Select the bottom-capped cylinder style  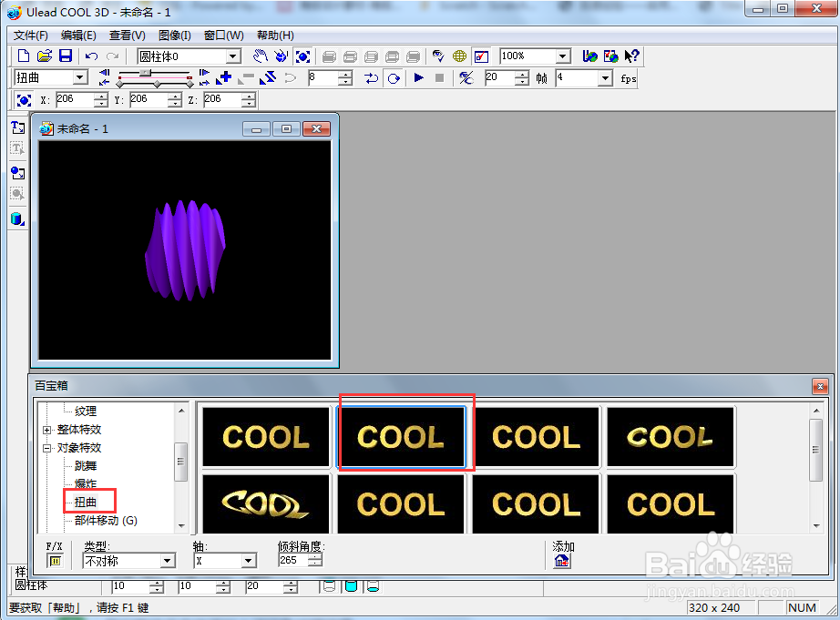pyautogui.click(x=373, y=587)
